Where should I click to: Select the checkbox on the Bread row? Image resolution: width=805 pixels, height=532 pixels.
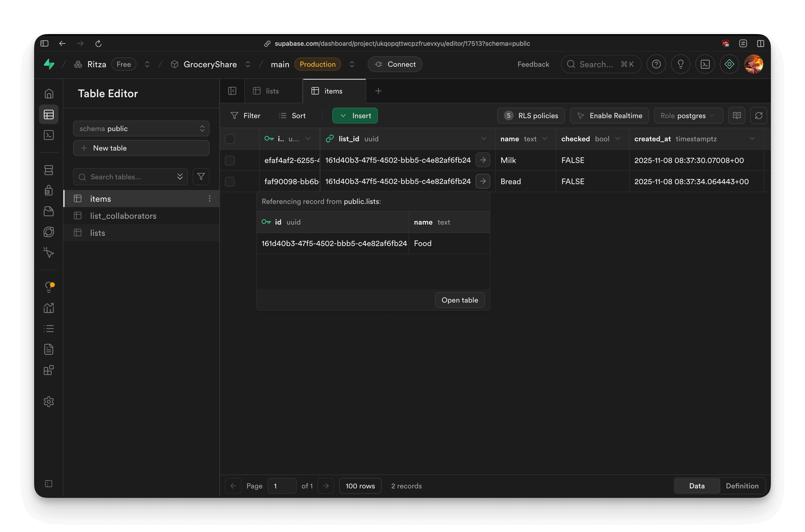tap(230, 181)
